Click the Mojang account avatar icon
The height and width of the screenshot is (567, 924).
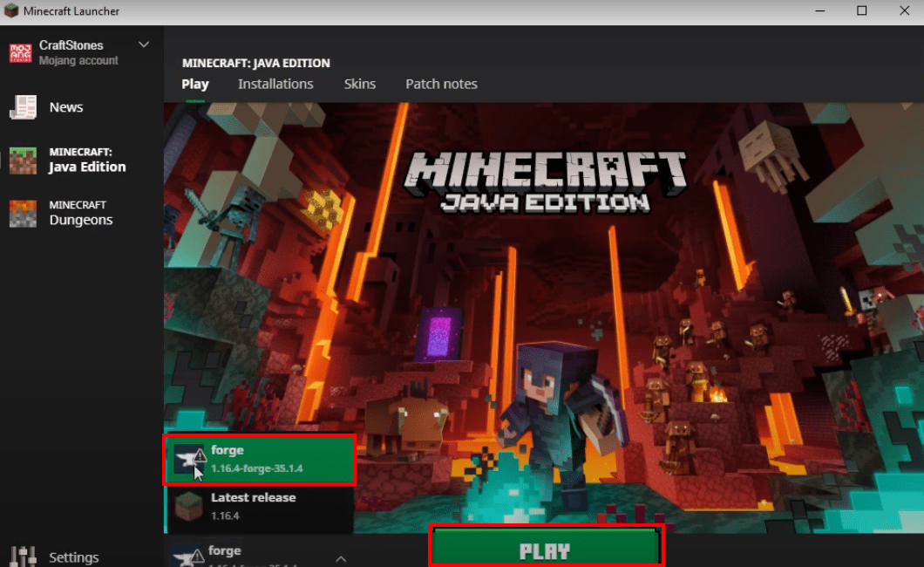click(x=21, y=52)
